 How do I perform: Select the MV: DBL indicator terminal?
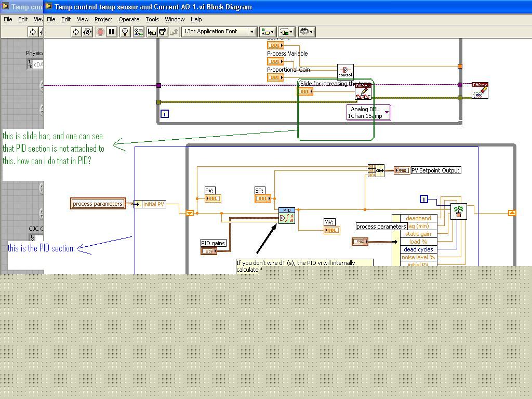tap(331, 230)
